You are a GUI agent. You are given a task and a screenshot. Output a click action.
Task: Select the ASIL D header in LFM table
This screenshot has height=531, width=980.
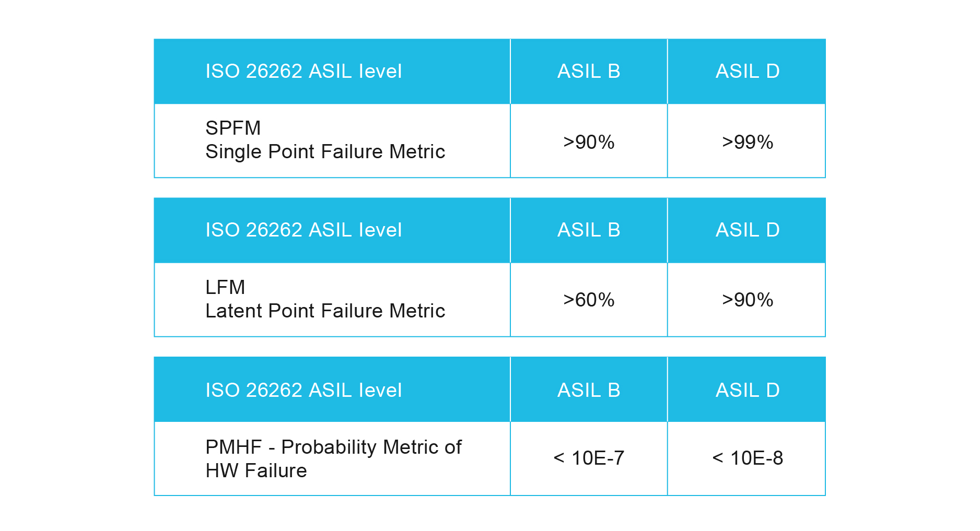[x=747, y=230]
